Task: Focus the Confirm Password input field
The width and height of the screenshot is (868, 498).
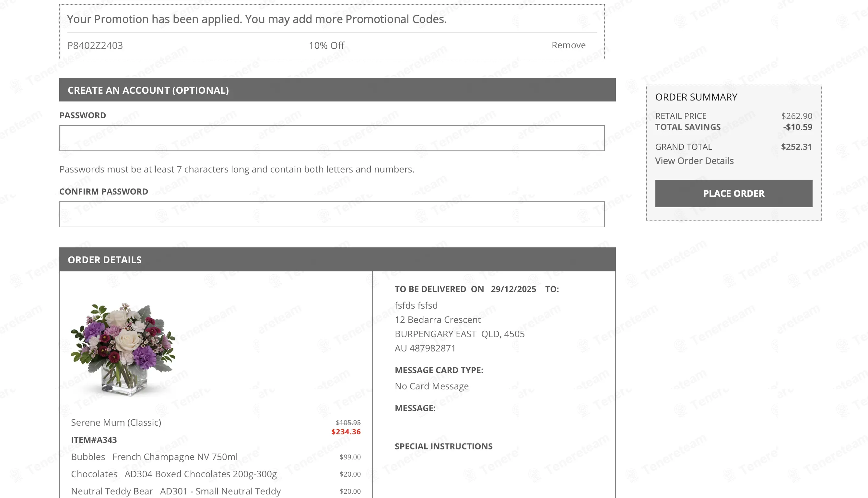Action: tap(332, 214)
